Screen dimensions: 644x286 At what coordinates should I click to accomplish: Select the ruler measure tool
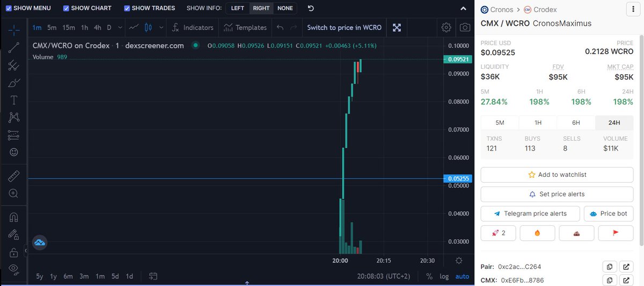click(x=14, y=176)
